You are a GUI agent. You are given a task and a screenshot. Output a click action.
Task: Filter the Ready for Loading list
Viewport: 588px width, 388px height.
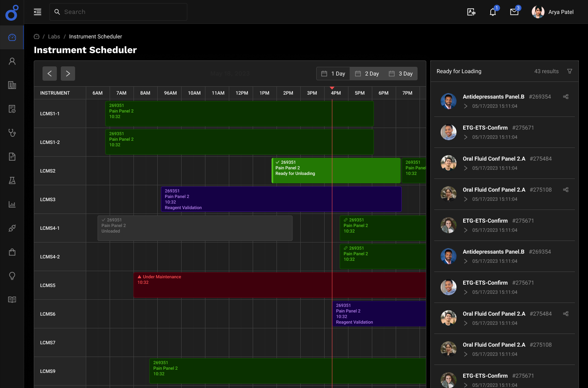pos(570,71)
